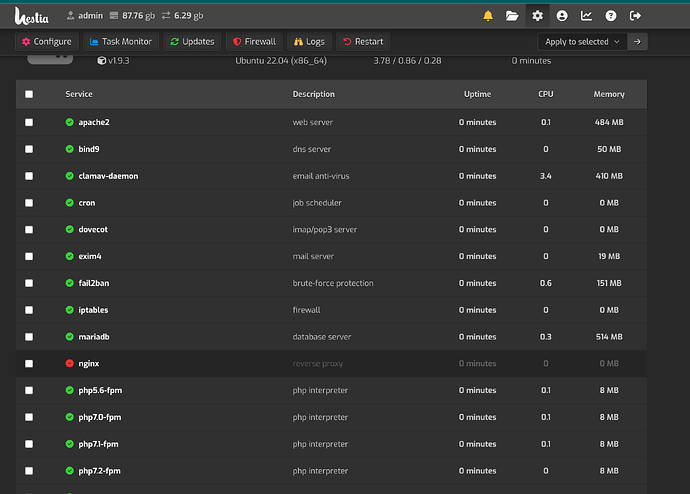Click the CPU column header
Viewport: 690px width, 494px height.
click(x=546, y=94)
